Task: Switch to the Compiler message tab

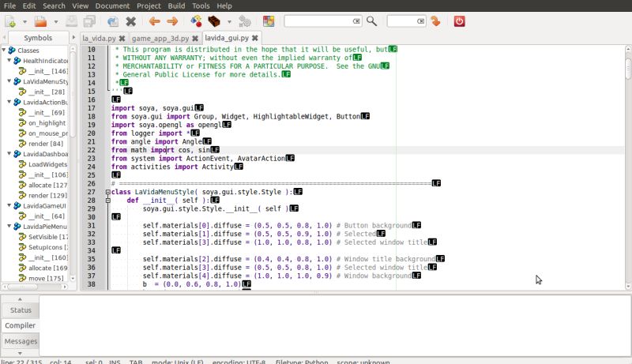Action: click(x=21, y=325)
